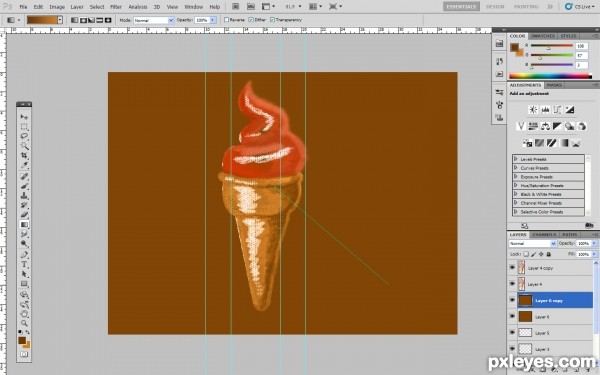Screen dimensions: 600x375
Task: Choose the linear gradient style button
Action: 75,20
